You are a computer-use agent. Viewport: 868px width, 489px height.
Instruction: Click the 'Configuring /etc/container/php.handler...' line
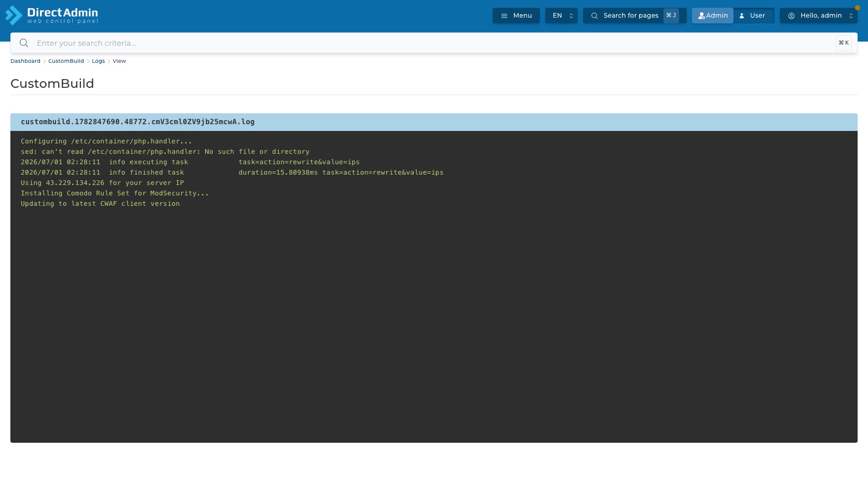click(x=106, y=141)
